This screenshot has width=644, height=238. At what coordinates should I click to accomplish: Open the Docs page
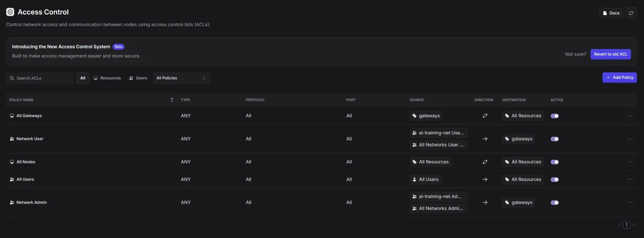point(611,13)
